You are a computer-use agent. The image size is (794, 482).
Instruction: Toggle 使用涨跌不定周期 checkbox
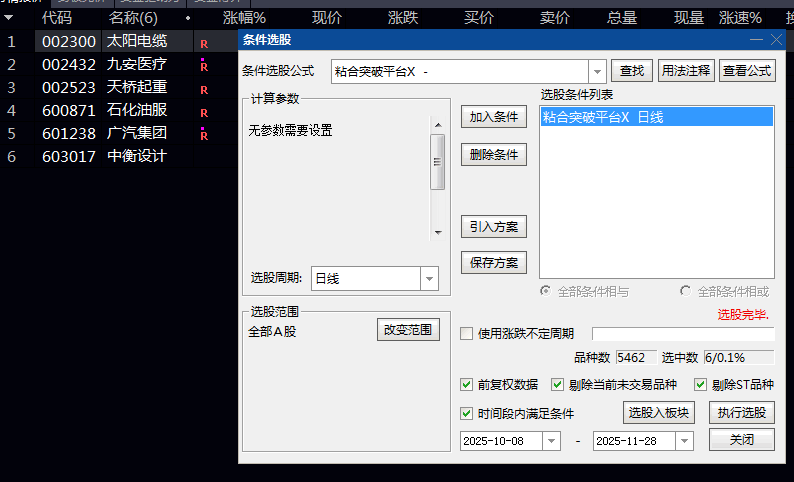(466, 334)
